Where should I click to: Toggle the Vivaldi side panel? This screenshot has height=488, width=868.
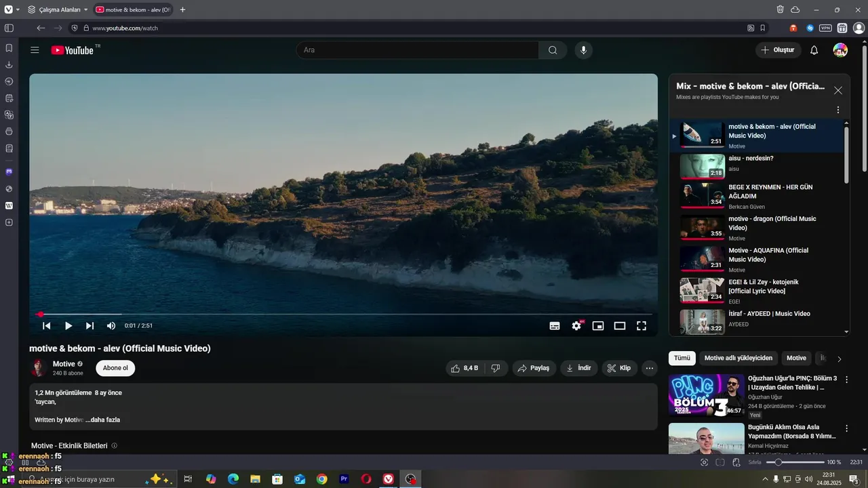(x=9, y=28)
